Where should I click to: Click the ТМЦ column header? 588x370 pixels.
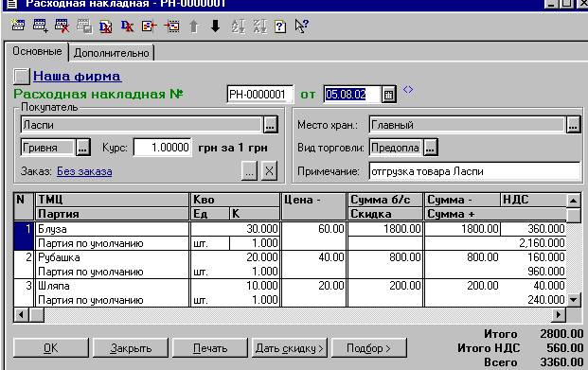(x=112, y=200)
